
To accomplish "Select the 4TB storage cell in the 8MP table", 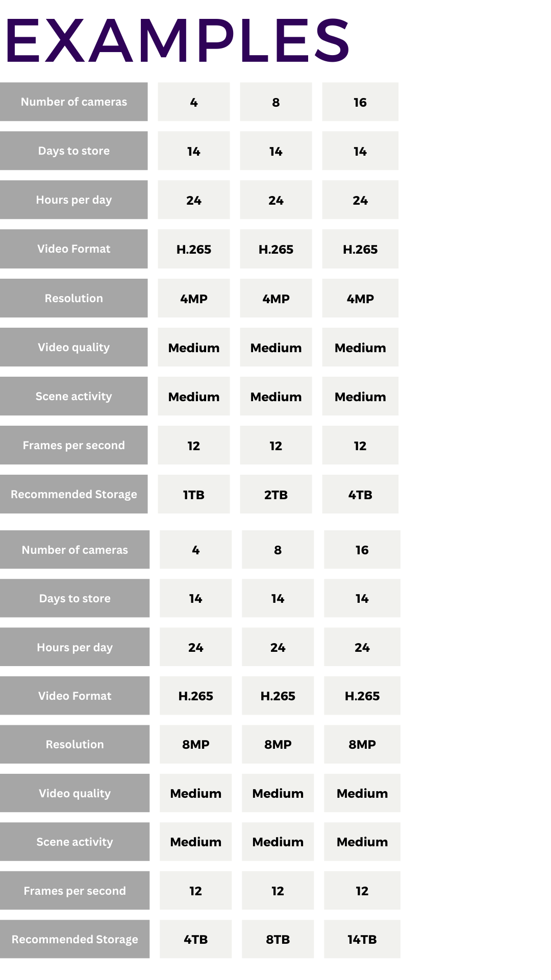I will click(x=196, y=939).
